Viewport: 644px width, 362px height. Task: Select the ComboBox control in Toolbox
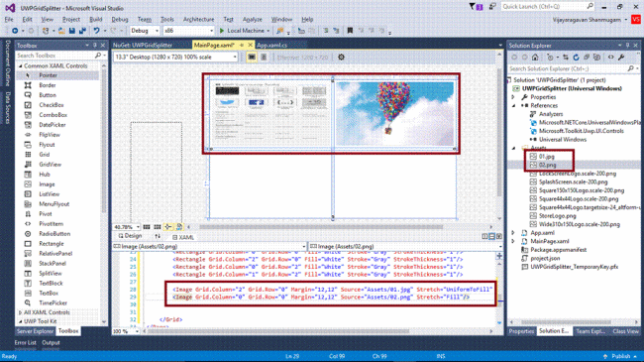[53, 115]
